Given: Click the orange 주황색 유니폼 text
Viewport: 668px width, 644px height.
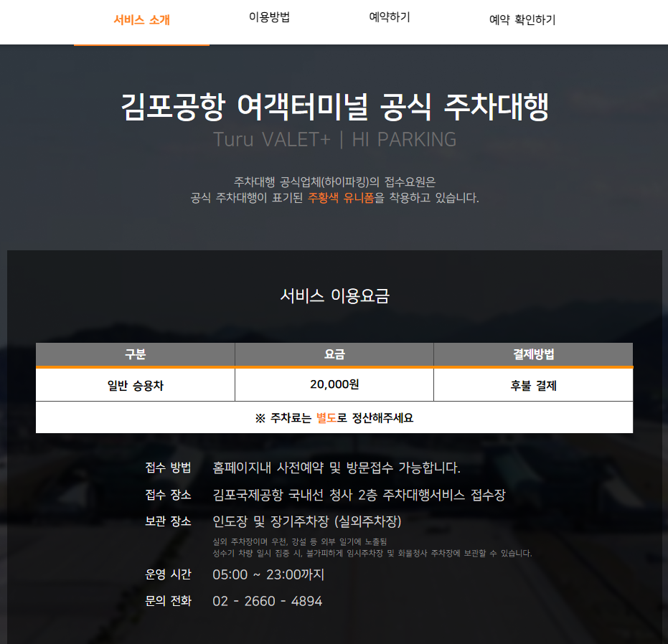Looking at the screenshot, I should 341,198.
